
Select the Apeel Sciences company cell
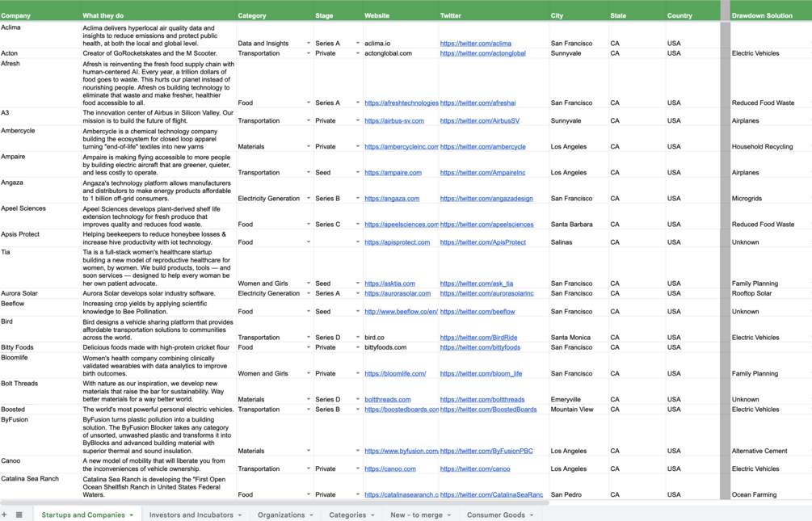(40, 216)
